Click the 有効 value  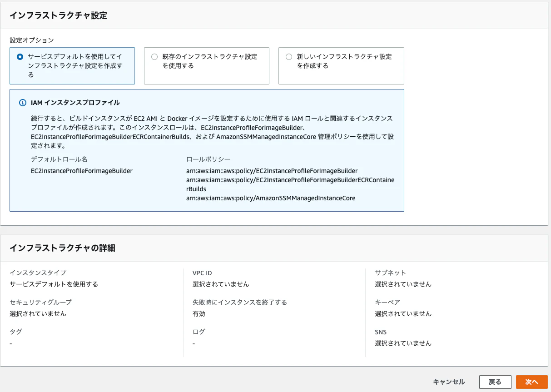tap(199, 313)
